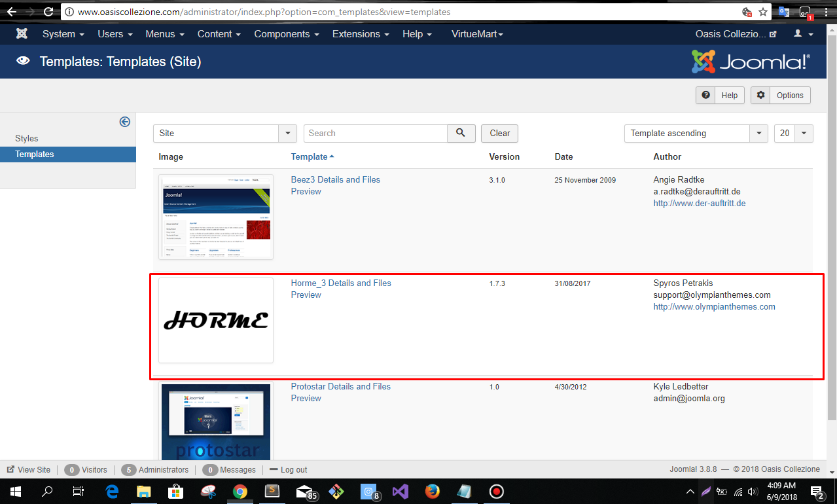Launch Microsoft Edge from the taskbar
The width and height of the screenshot is (837, 504).
(112, 491)
